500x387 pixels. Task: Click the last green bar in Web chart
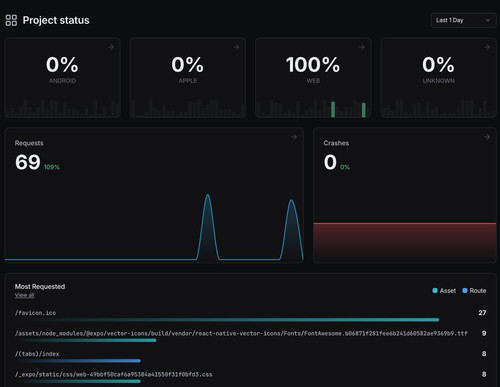pyautogui.click(x=364, y=110)
